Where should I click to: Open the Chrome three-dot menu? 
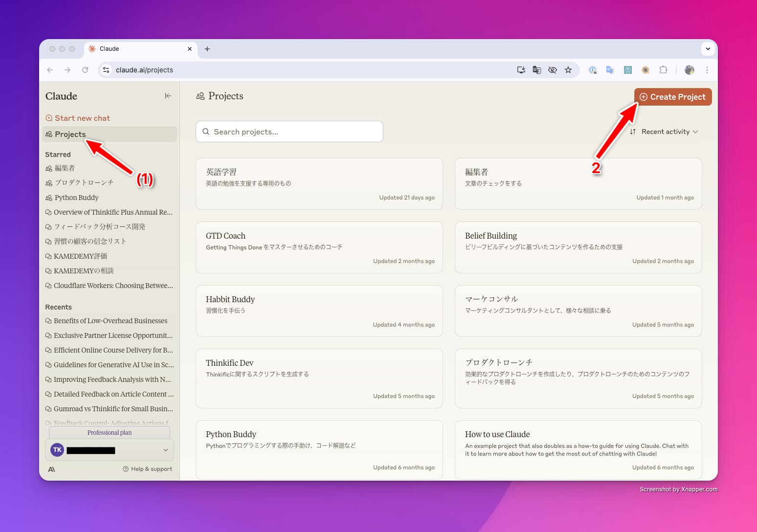click(x=707, y=70)
